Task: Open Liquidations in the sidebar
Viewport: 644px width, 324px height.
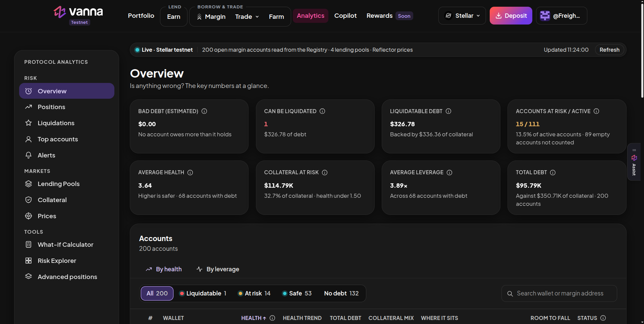Action: pos(67,123)
